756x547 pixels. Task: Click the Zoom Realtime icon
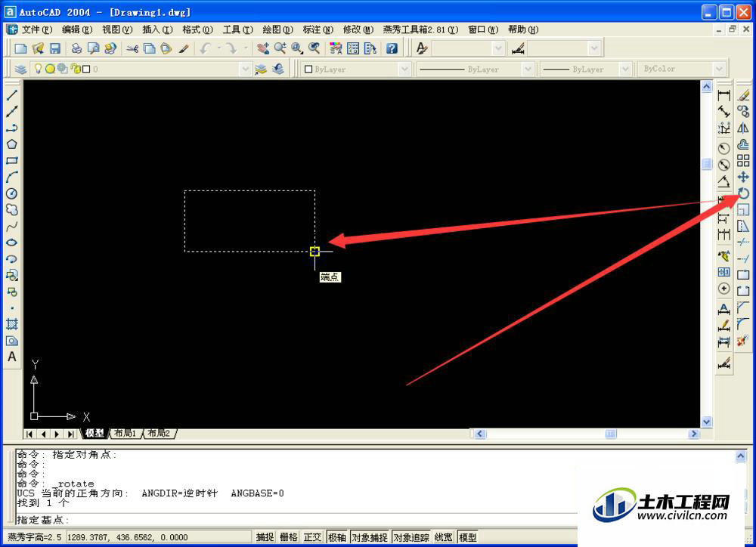tap(280, 48)
